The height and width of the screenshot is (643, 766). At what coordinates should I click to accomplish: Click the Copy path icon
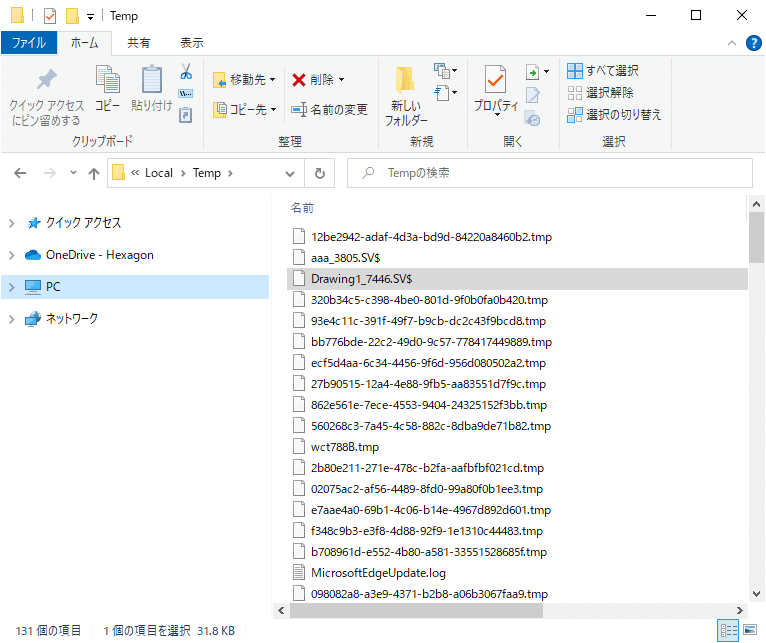click(x=186, y=93)
